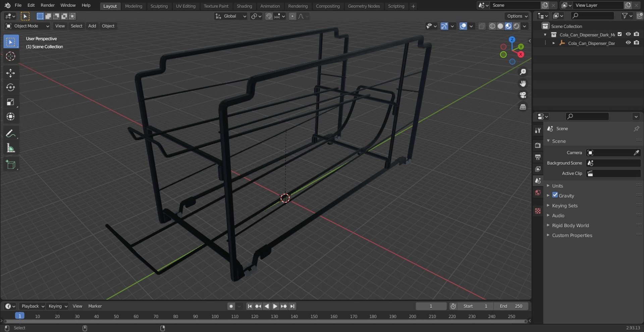Open the Render properties tab
The image size is (644, 332).
coord(538,145)
